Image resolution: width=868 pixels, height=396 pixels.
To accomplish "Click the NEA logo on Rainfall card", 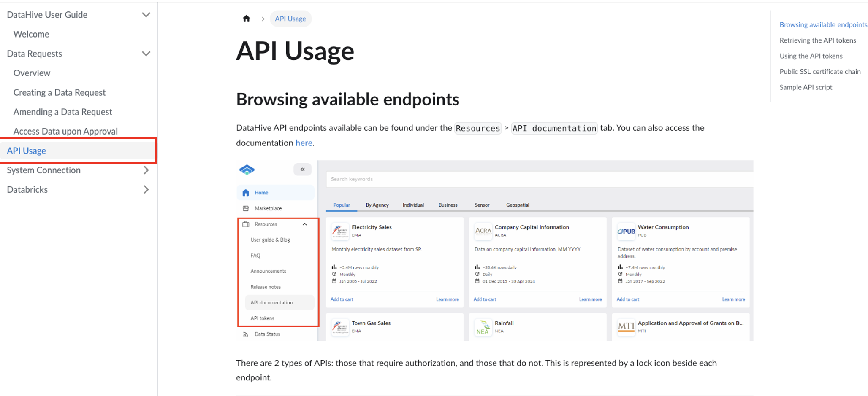I will click(x=483, y=327).
